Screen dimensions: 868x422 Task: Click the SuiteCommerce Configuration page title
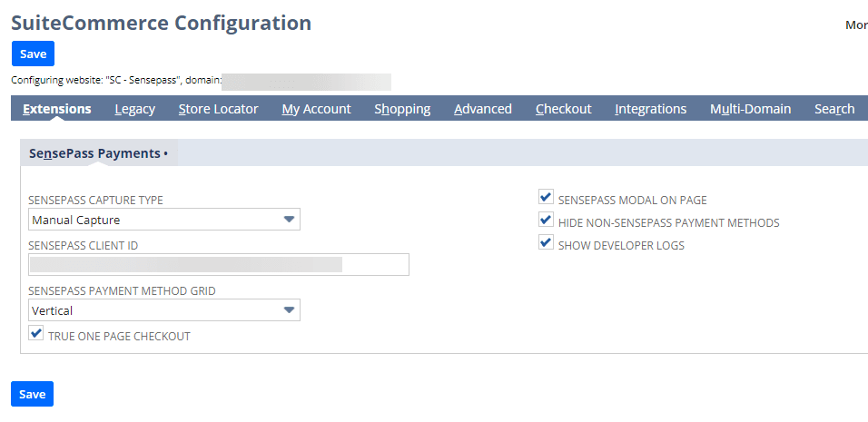(161, 24)
